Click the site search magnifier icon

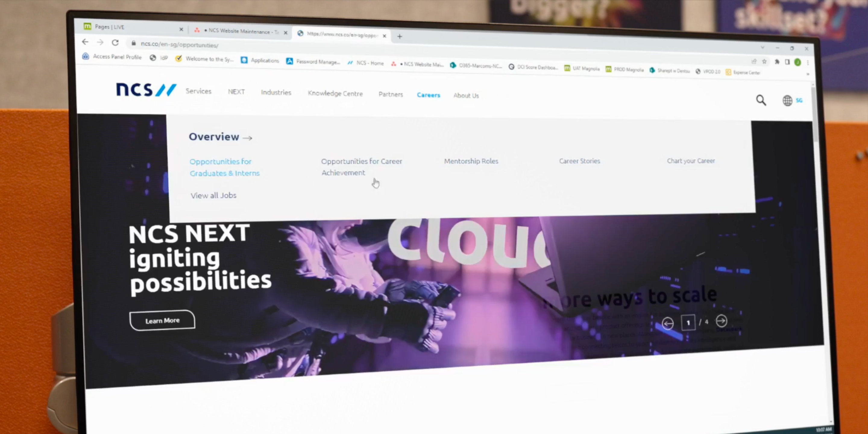click(x=761, y=100)
